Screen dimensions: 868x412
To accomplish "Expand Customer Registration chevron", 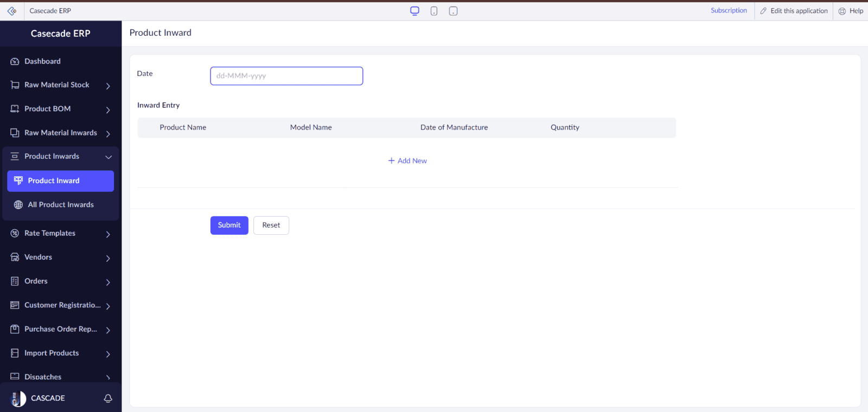I will point(108,306).
